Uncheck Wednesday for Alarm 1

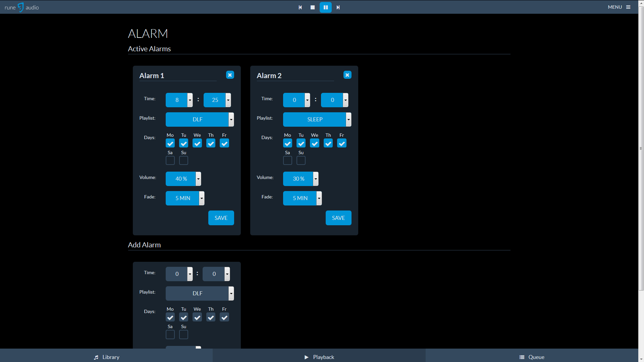click(197, 143)
